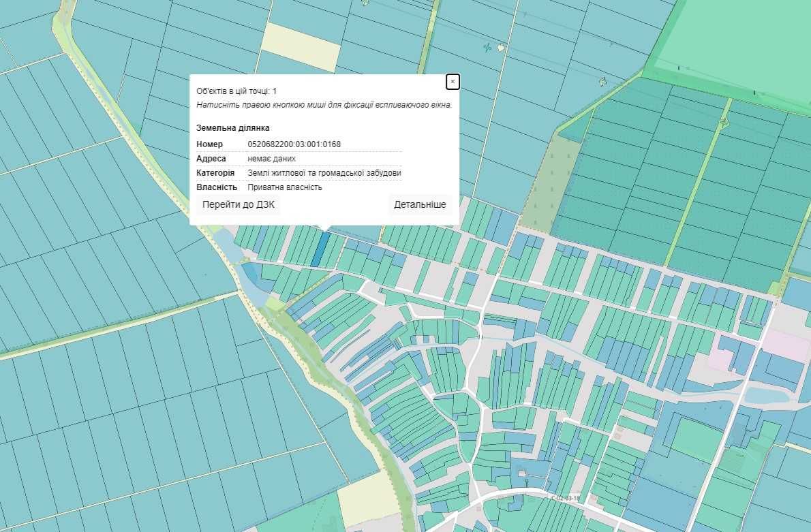Click the Перейти до ДЗК button
This screenshot has width=811, height=532.
[239, 205]
